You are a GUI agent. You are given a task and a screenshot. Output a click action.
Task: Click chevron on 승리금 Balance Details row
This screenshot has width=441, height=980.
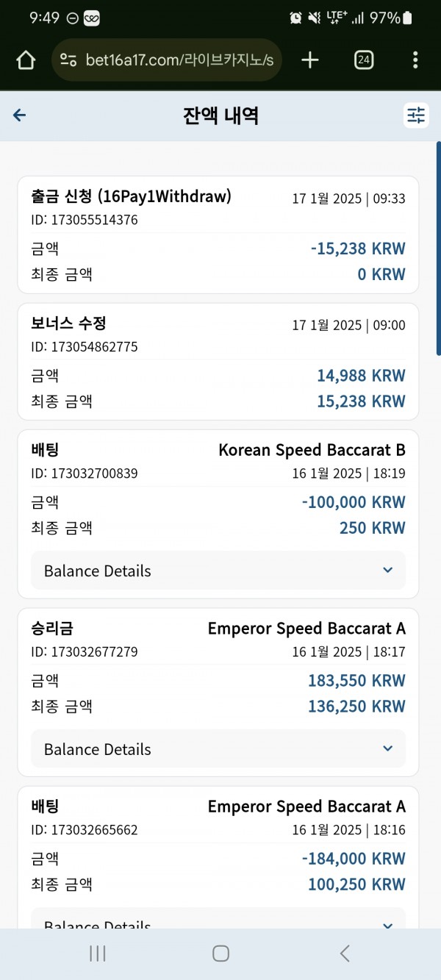tap(388, 749)
